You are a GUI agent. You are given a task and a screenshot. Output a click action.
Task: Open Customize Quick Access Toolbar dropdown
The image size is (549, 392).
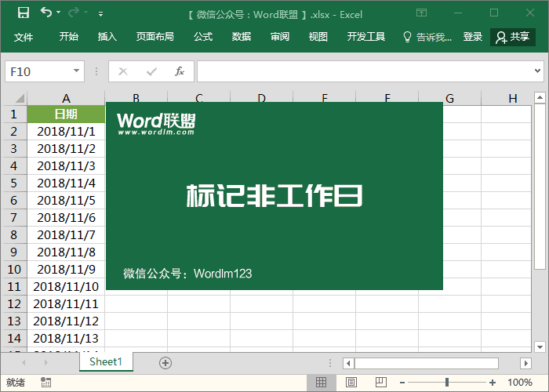coord(100,13)
